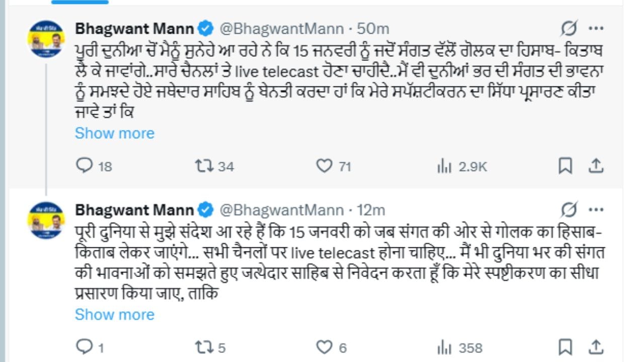The width and height of the screenshot is (644, 362).
Task: Open Bhagwant Mann profile from first tweet
Action: (134, 29)
